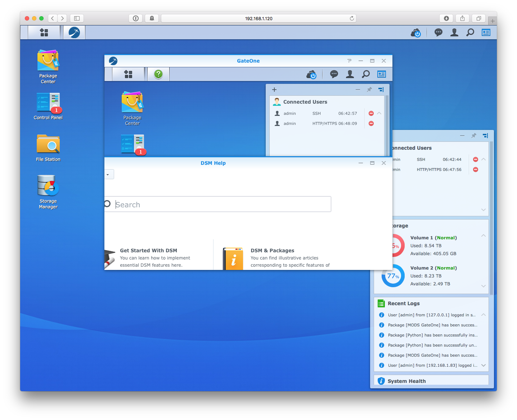Open a new Safari tab

[x=493, y=21]
